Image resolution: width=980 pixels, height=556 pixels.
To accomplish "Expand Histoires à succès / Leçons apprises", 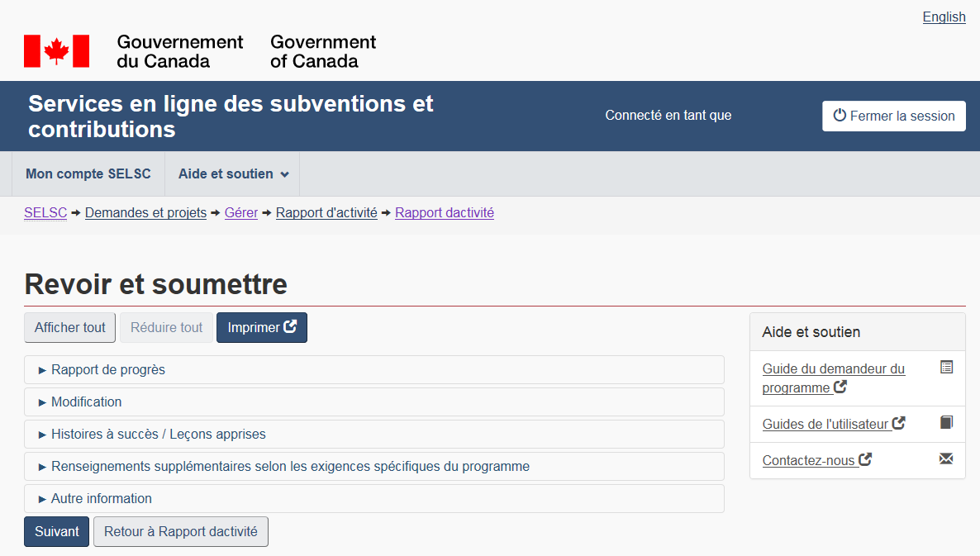I will tap(158, 435).
